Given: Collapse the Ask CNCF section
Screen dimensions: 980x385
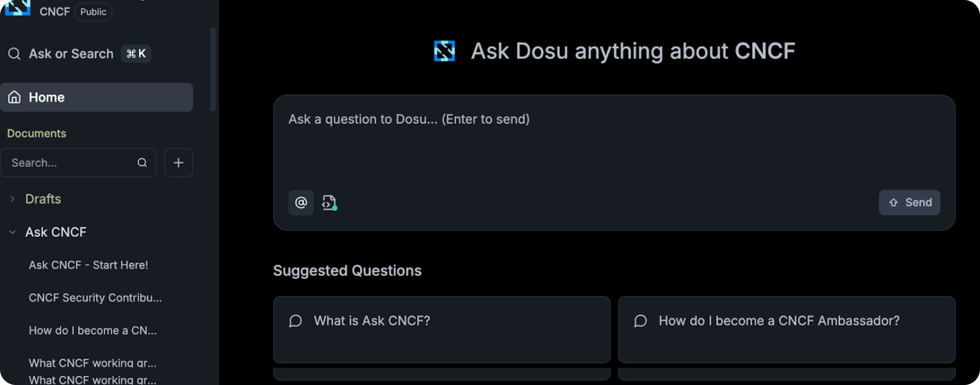Looking at the screenshot, I should (x=12, y=232).
